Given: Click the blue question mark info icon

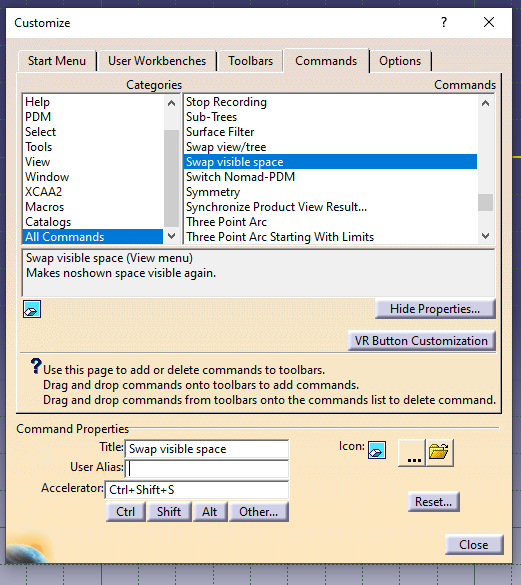Looking at the screenshot, I should coord(36,366).
